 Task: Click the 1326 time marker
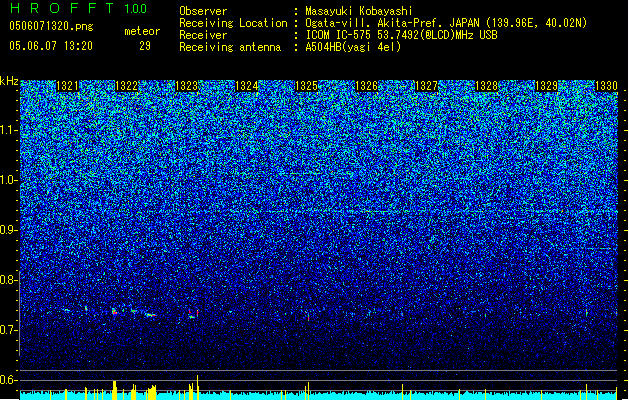click(x=367, y=86)
